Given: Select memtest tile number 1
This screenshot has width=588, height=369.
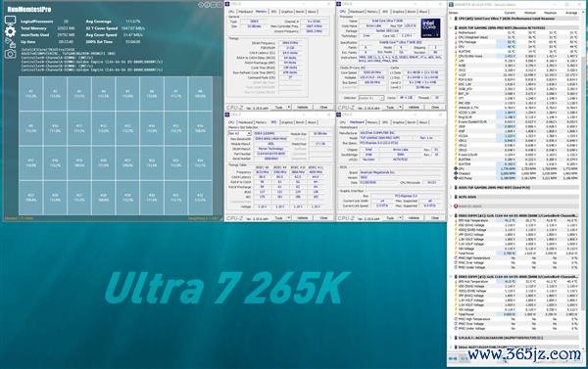Looking at the screenshot, I should click(30, 93).
